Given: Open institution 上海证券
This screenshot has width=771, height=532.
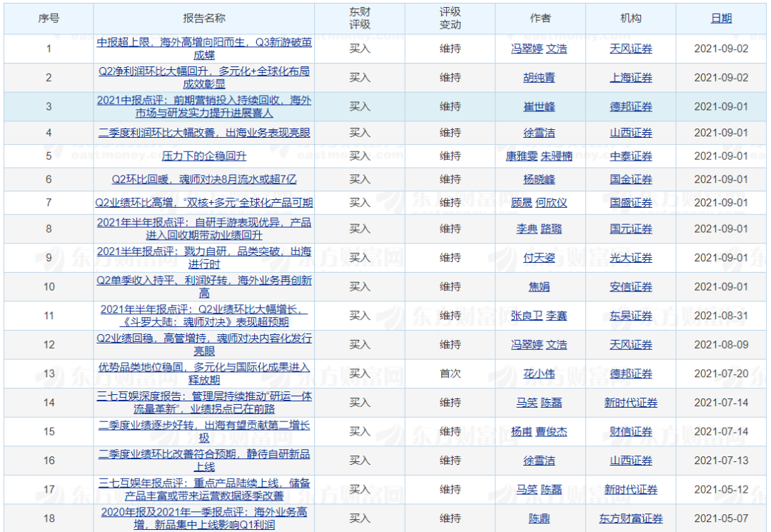Looking at the screenshot, I should (x=631, y=78).
